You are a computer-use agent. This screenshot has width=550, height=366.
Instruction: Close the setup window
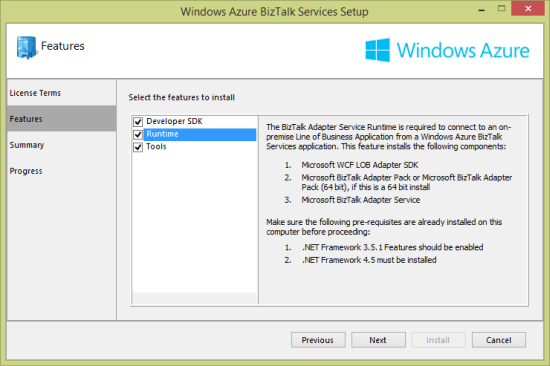[x=528, y=9]
